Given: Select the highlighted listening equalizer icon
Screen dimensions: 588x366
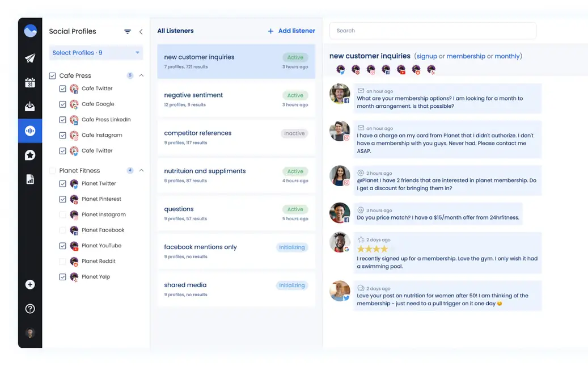Looking at the screenshot, I should pos(29,130).
